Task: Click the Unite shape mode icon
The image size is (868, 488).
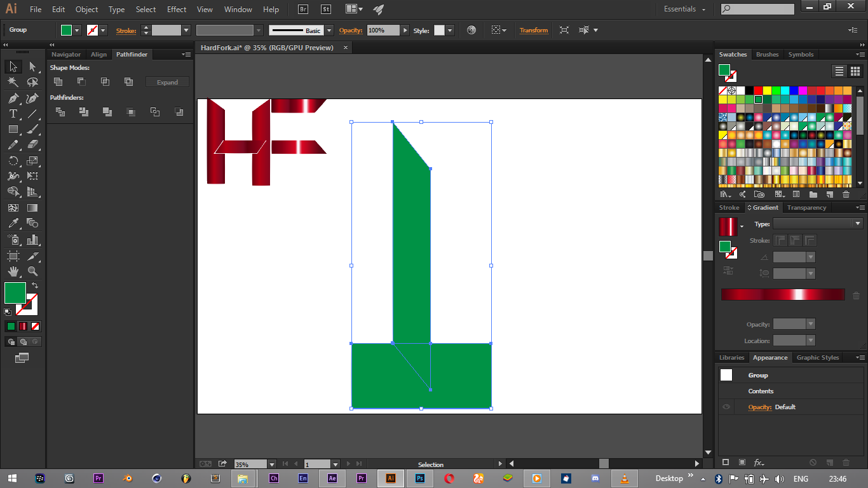Action: 58,81
